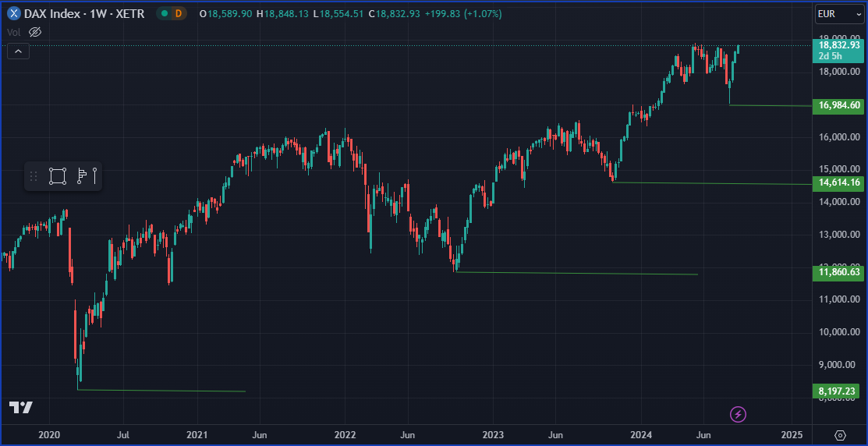Show the hidden Vol indicator via eye icon
Image resolution: width=868 pixels, height=446 pixels.
35,32
